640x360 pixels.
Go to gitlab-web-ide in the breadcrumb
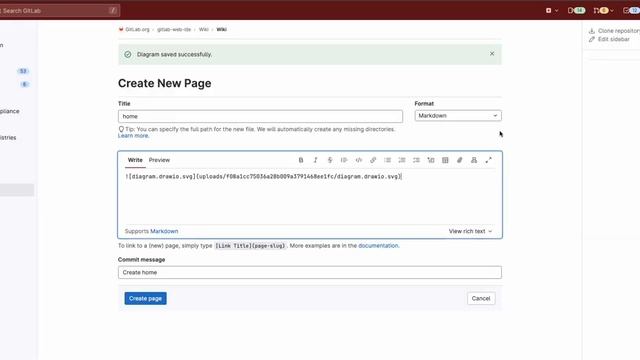[x=174, y=29]
